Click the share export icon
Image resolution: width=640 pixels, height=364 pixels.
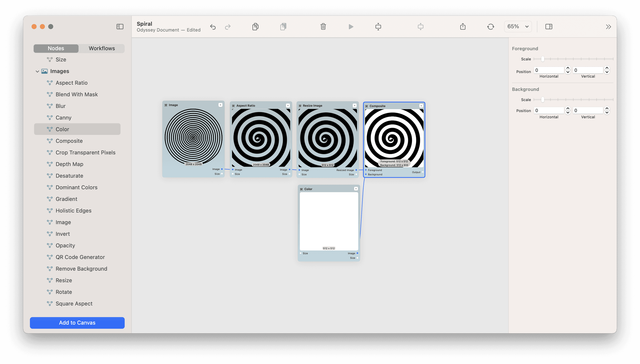click(463, 27)
